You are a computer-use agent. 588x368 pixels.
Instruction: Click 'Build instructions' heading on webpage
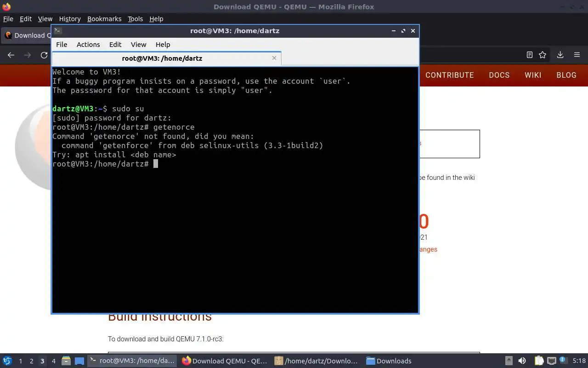click(x=160, y=317)
